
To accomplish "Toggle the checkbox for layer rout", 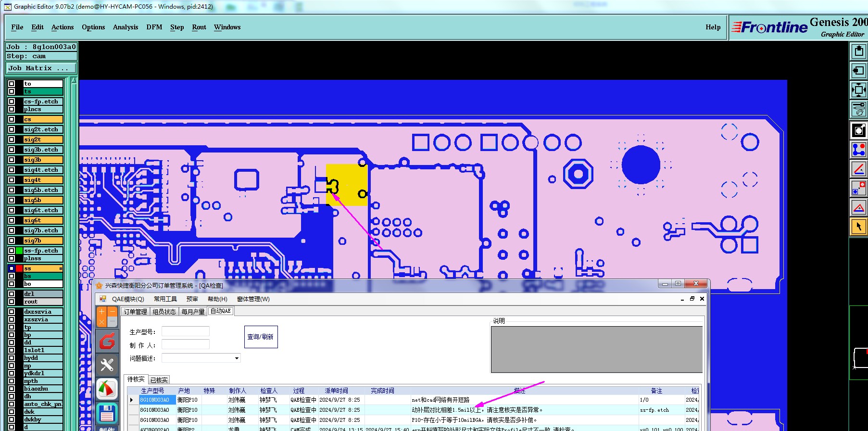I will (x=12, y=302).
